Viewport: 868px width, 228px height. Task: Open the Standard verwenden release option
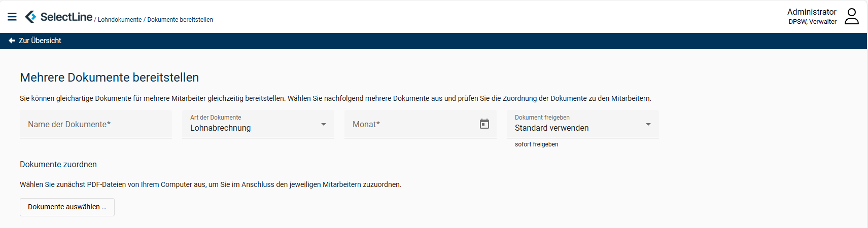click(551, 128)
